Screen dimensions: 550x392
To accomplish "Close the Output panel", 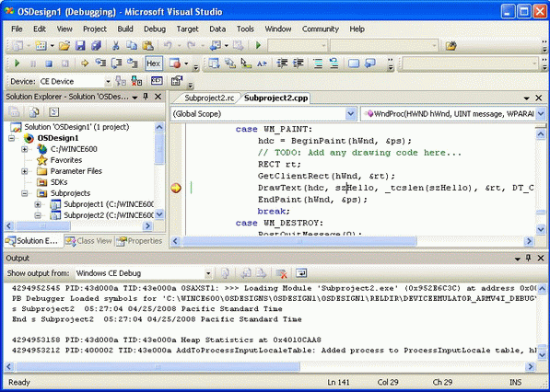I will tap(541, 259).
